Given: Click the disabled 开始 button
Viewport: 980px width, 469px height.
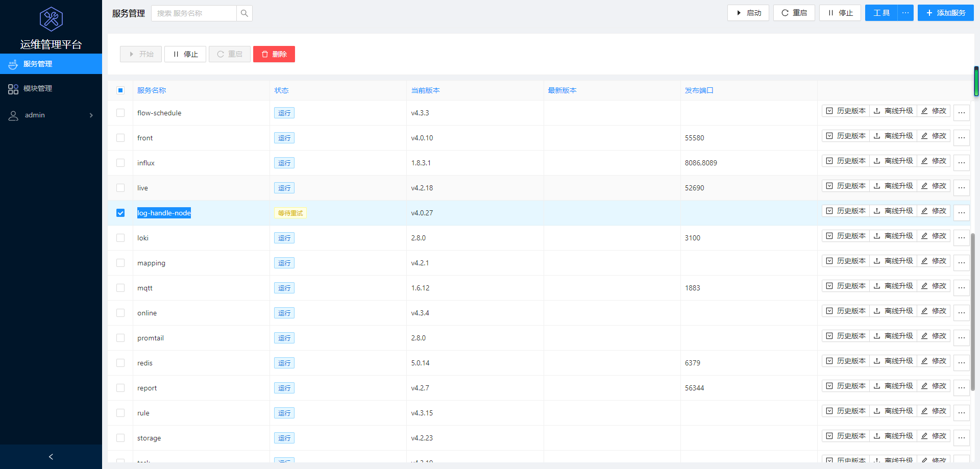Looking at the screenshot, I should pos(141,54).
